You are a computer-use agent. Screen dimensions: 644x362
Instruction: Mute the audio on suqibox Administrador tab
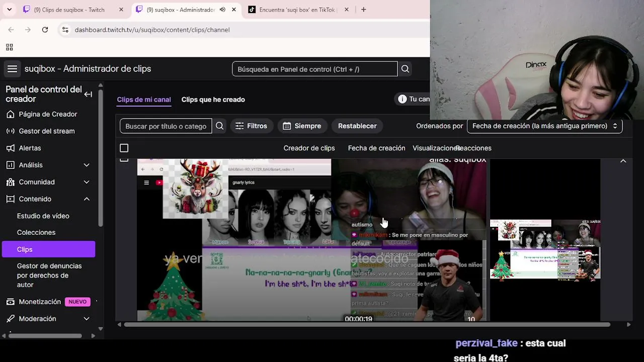[222, 10]
